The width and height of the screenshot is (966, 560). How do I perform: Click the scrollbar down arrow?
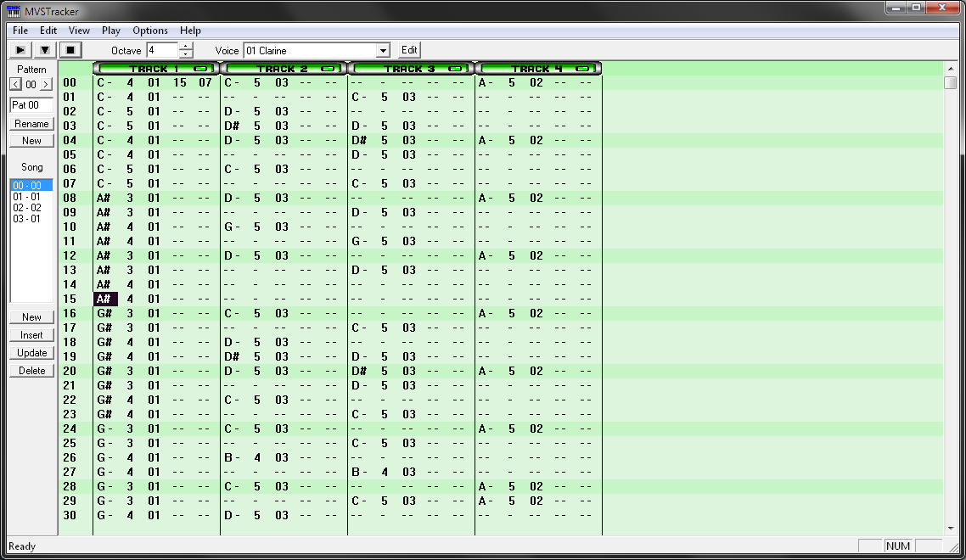pyautogui.click(x=950, y=529)
